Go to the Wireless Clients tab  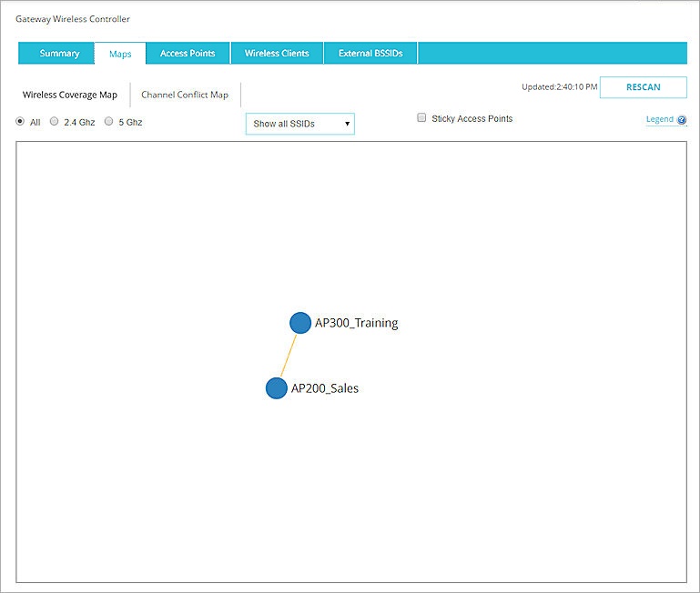tap(277, 54)
